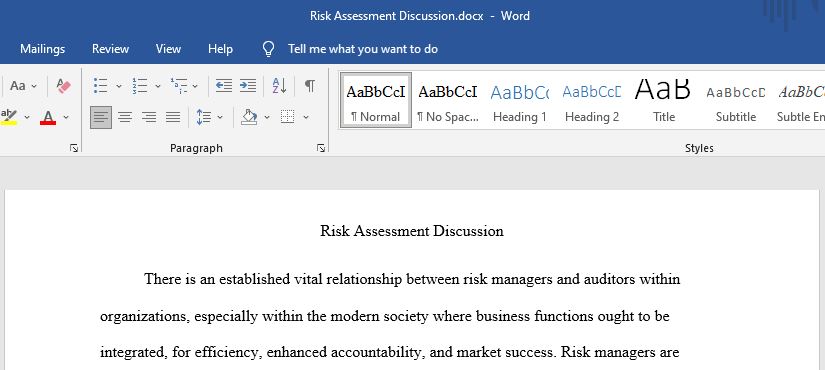Click the Sort A-Z icon
825x370 pixels.
[279, 85]
